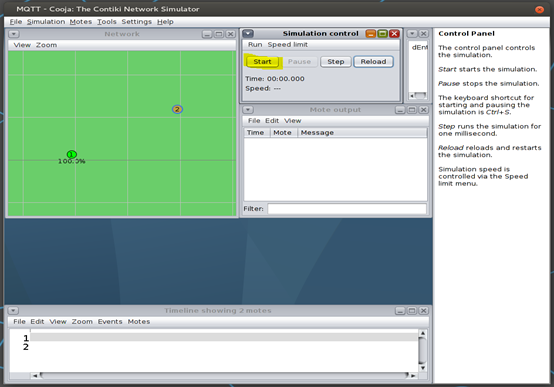Image resolution: width=554 pixels, height=387 pixels.
Task: Click the Mote output Filter field
Action: [347, 209]
